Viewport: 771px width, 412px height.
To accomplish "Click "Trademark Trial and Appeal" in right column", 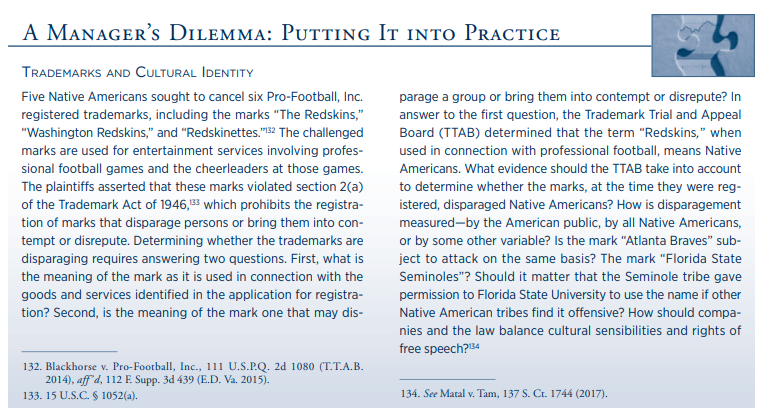I will [663, 115].
